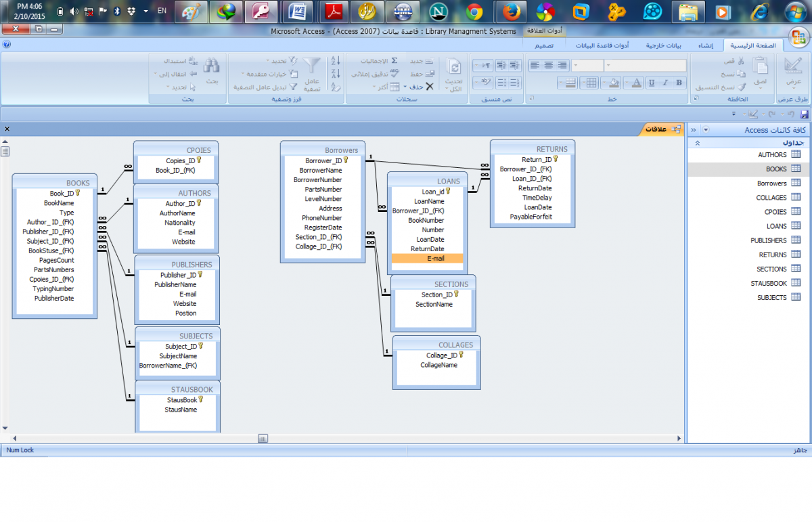Open the Database Tools (أدوات قاعدة البيانات) tab
Viewport: 812px width, 522px height.
click(602, 45)
